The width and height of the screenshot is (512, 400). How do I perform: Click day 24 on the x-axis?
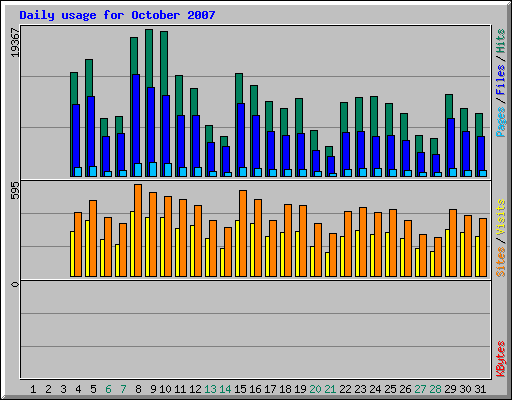pos(375,389)
